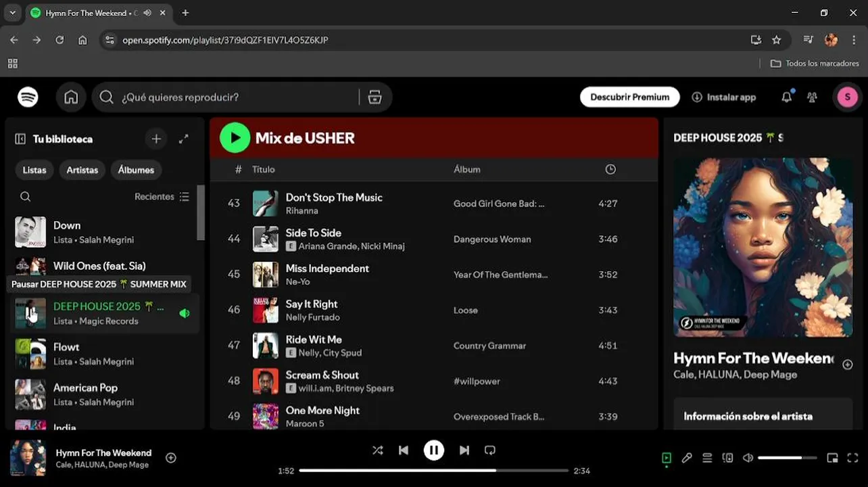Create a new playlist with plus button
This screenshot has width=868, height=487.
click(156, 139)
